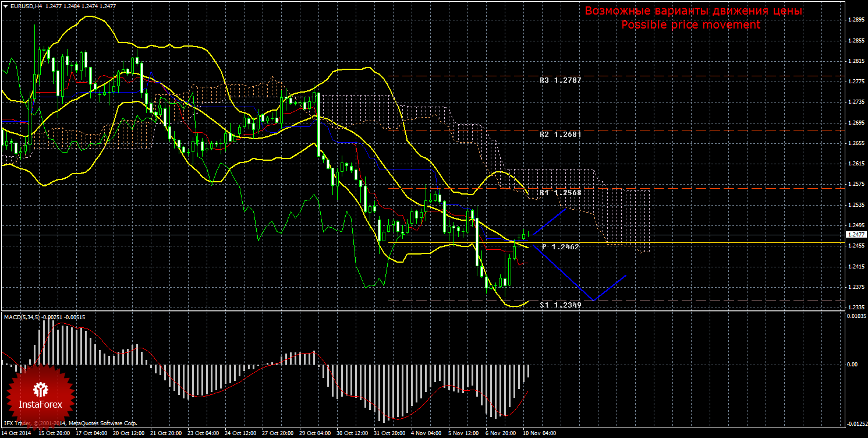The height and width of the screenshot is (438, 868).
Task: Click the 'Possible price movement' red caption
Action: [x=690, y=25]
